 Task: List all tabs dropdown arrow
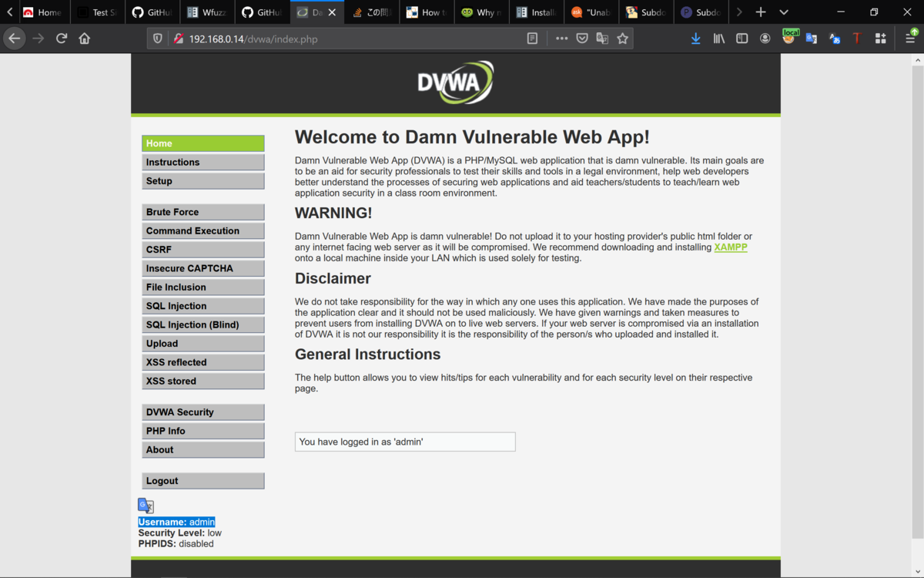pyautogui.click(x=784, y=12)
